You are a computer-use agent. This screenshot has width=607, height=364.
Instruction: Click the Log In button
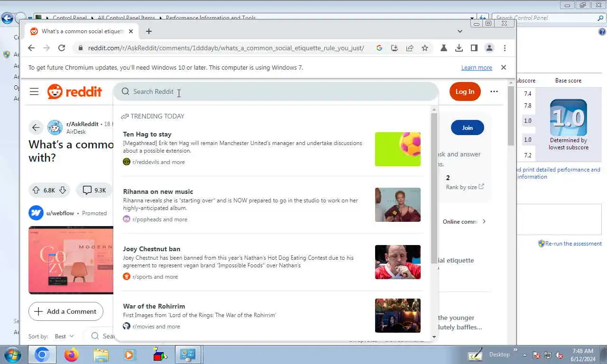(x=465, y=91)
